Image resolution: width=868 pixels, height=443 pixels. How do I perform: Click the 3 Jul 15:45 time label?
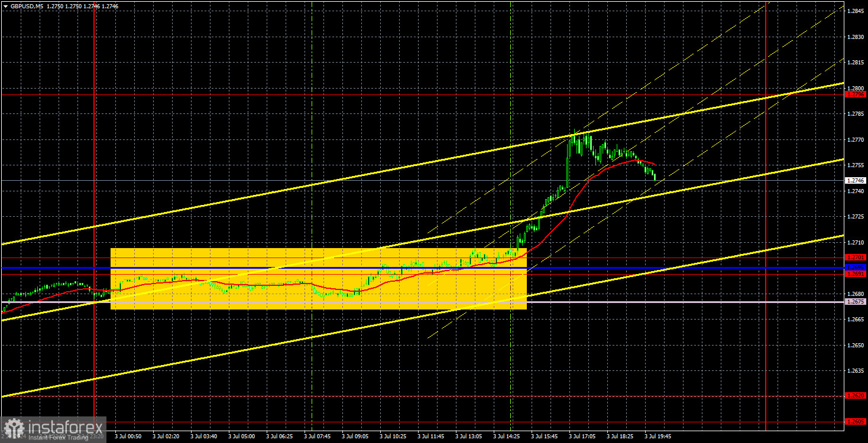click(545, 437)
